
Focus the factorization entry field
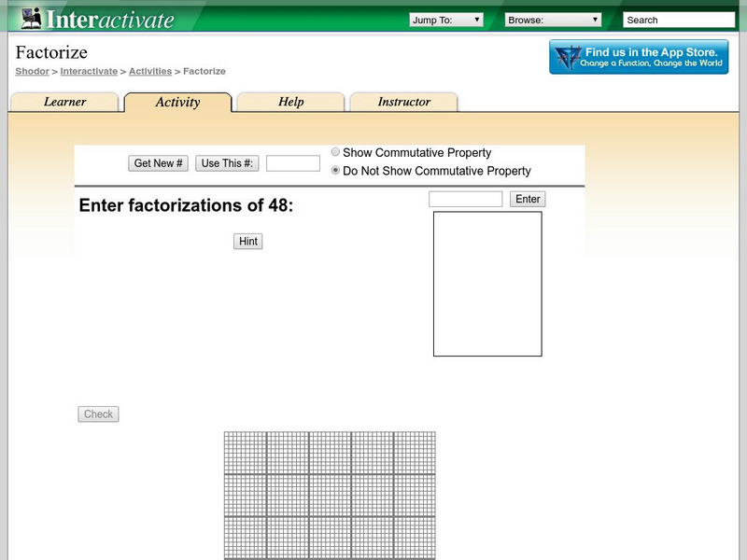[x=465, y=199]
